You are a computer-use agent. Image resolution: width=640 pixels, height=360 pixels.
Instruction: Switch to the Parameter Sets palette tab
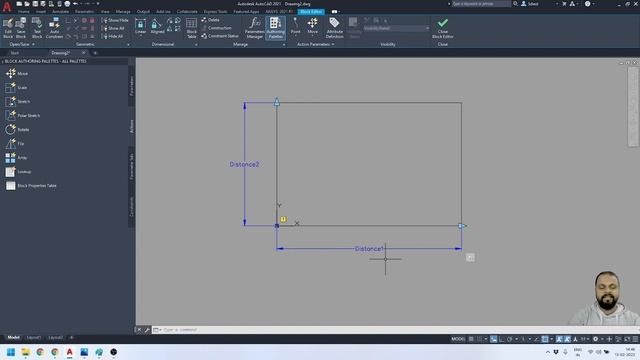tap(131, 166)
